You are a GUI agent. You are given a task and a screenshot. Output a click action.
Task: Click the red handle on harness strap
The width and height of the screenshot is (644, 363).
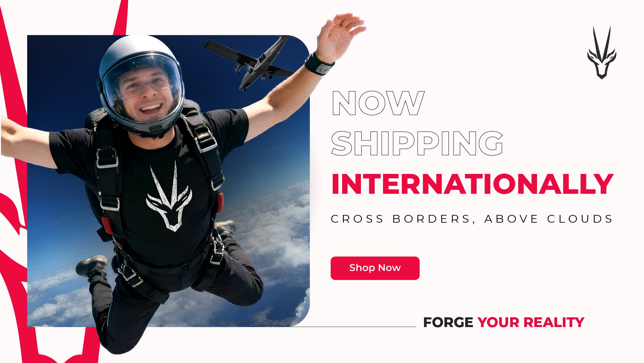pos(220,202)
